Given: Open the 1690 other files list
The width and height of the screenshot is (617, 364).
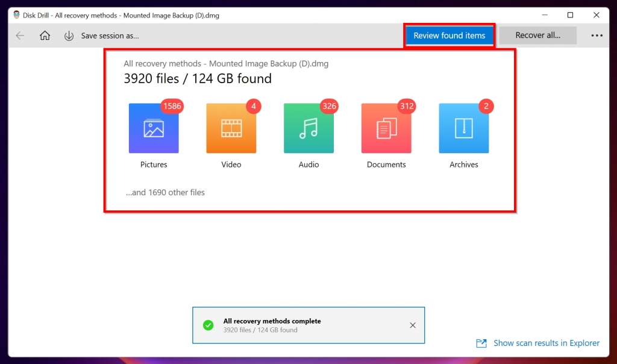Looking at the screenshot, I should (x=164, y=192).
